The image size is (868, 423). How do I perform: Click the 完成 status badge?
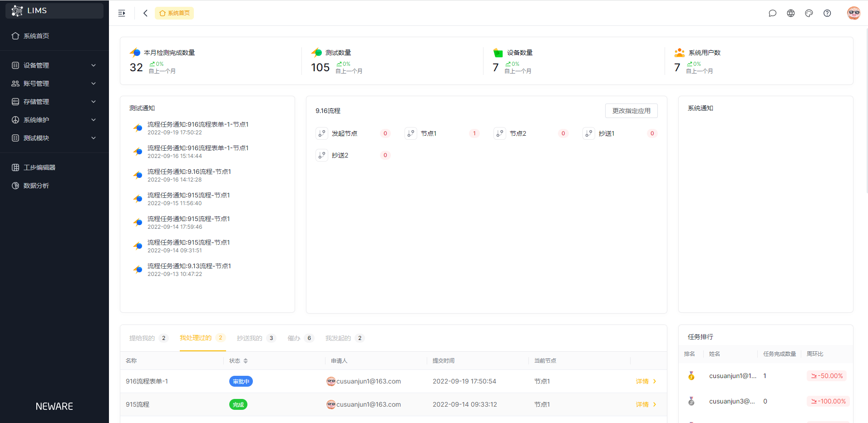click(238, 404)
